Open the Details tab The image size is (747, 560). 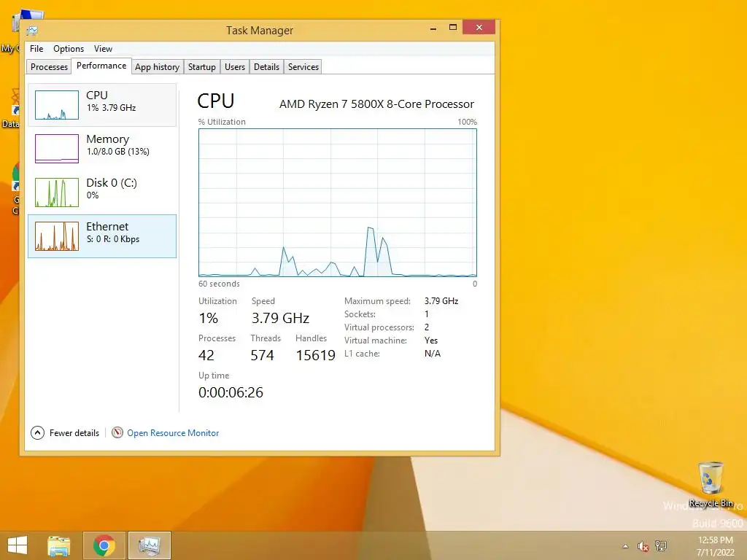[266, 66]
